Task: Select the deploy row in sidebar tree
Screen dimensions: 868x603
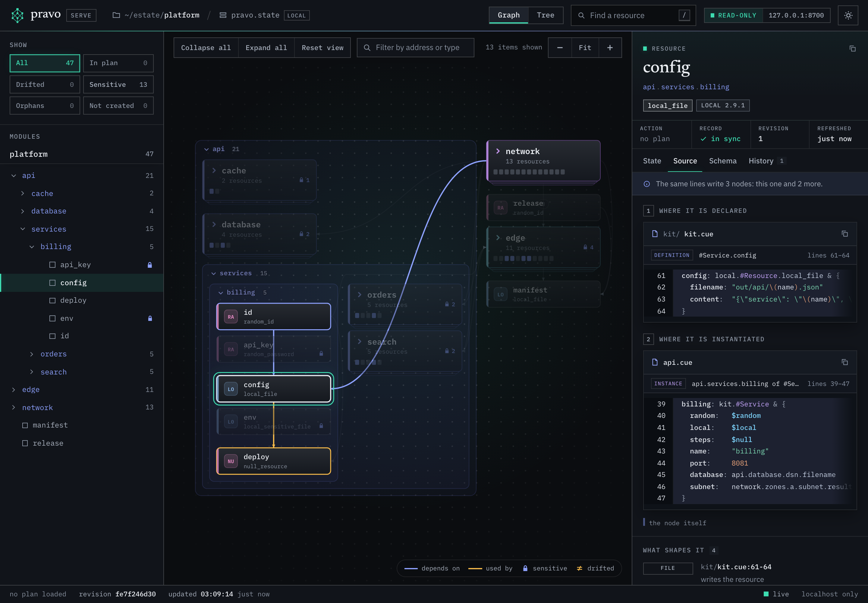Action: point(82,300)
